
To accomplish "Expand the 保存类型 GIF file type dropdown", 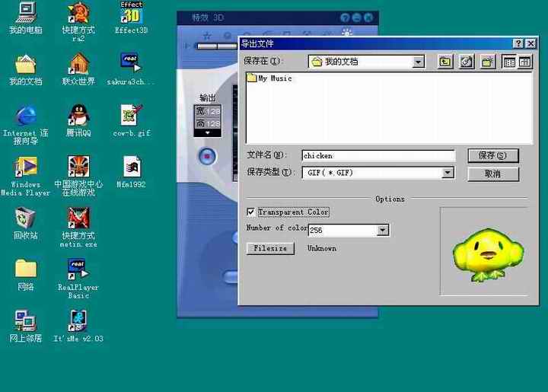I will click(448, 173).
